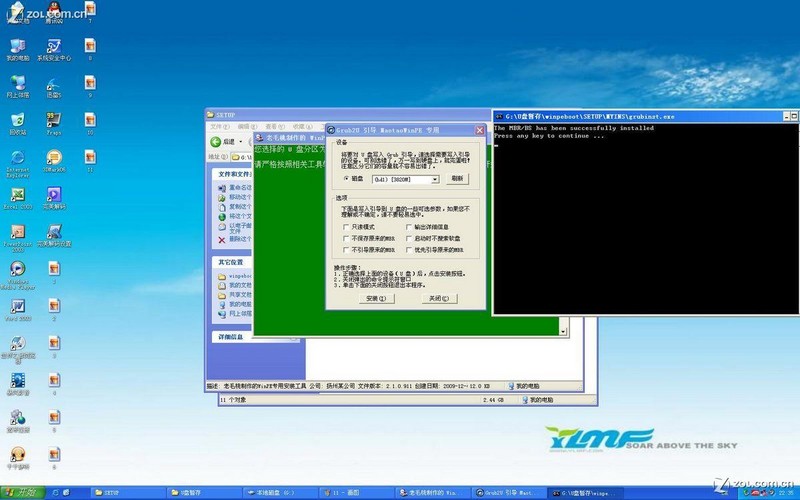Click the 开始 Start button

(x=23, y=493)
